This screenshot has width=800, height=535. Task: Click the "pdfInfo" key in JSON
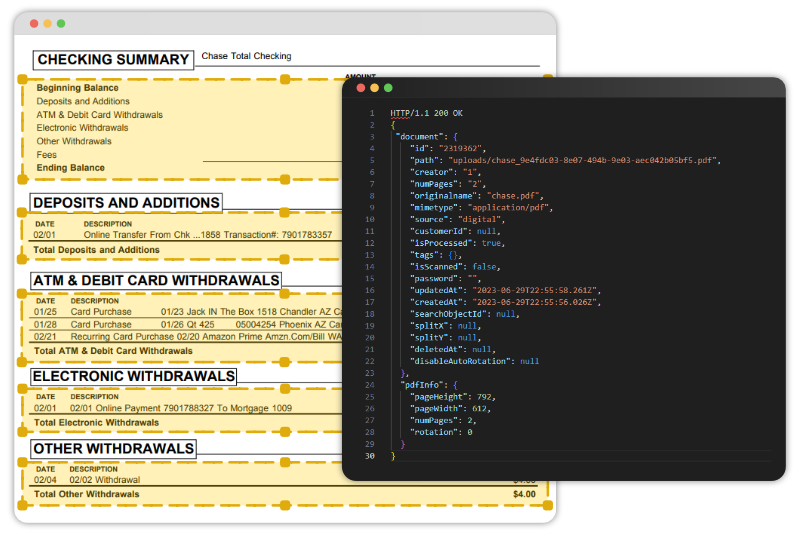pos(423,383)
